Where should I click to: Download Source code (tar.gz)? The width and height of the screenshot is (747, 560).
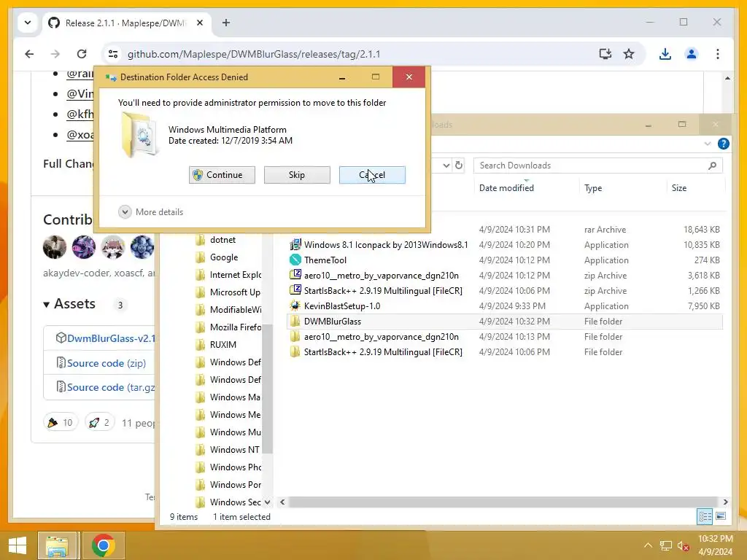point(111,387)
